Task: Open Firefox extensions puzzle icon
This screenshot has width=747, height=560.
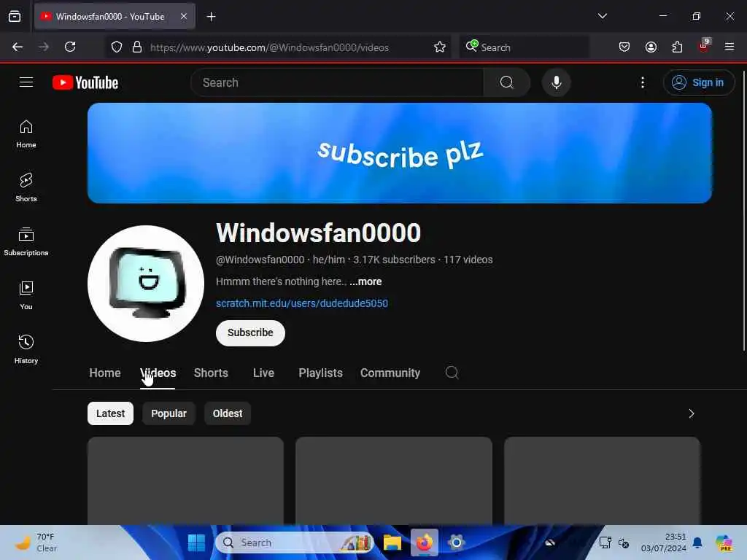Action: pos(677,47)
